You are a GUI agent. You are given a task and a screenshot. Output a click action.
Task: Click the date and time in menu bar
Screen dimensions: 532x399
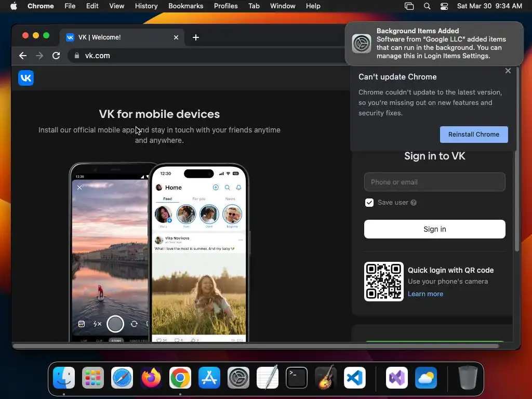pyautogui.click(x=489, y=6)
